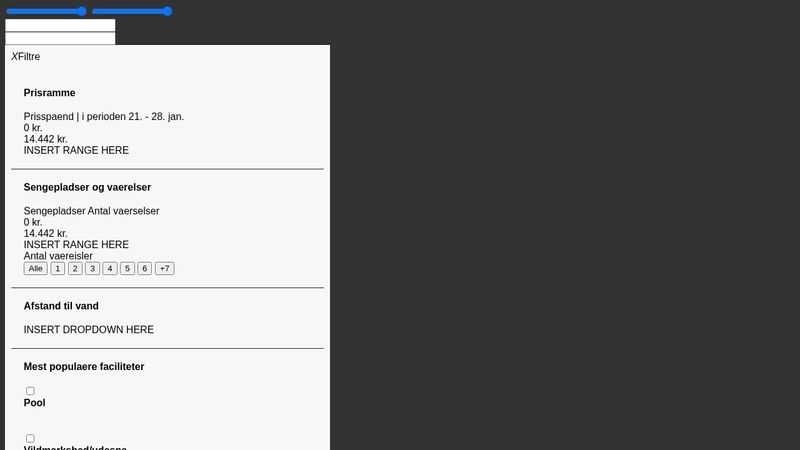
Task: Click the lower empty text input
Action: tap(60, 38)
